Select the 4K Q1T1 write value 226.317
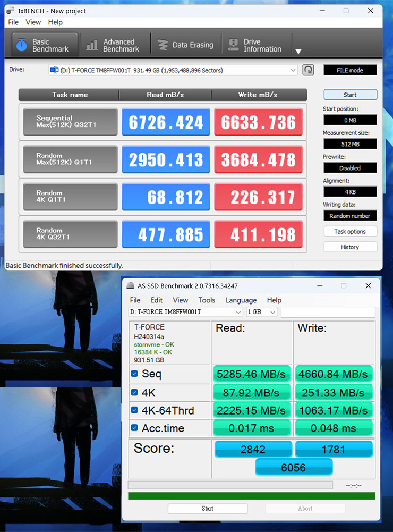The width and height of the screenshot is (393, 532). coord(259,197)
